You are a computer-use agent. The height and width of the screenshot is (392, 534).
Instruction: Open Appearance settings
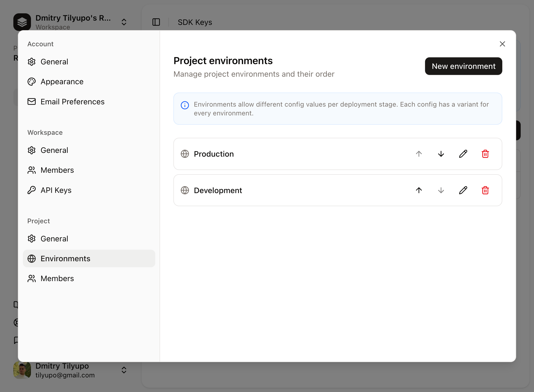62,81
